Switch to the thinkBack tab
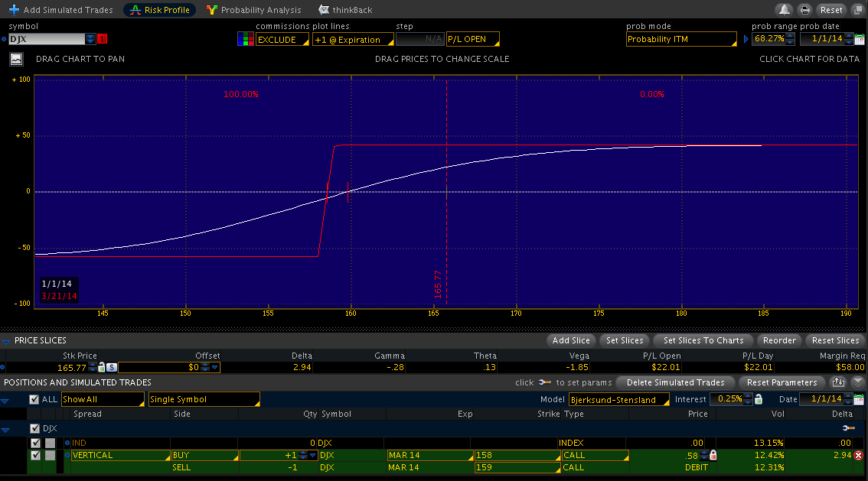 [345, 9]
